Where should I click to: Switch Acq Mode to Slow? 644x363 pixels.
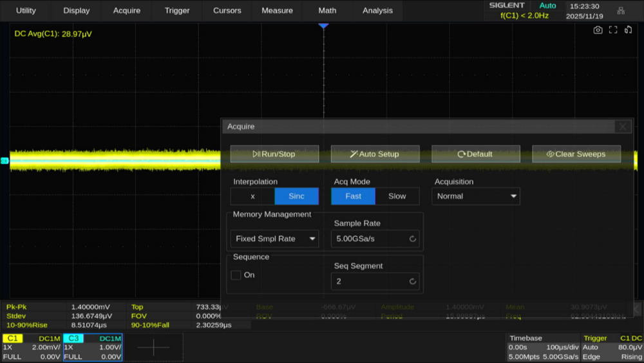[397, 196]
